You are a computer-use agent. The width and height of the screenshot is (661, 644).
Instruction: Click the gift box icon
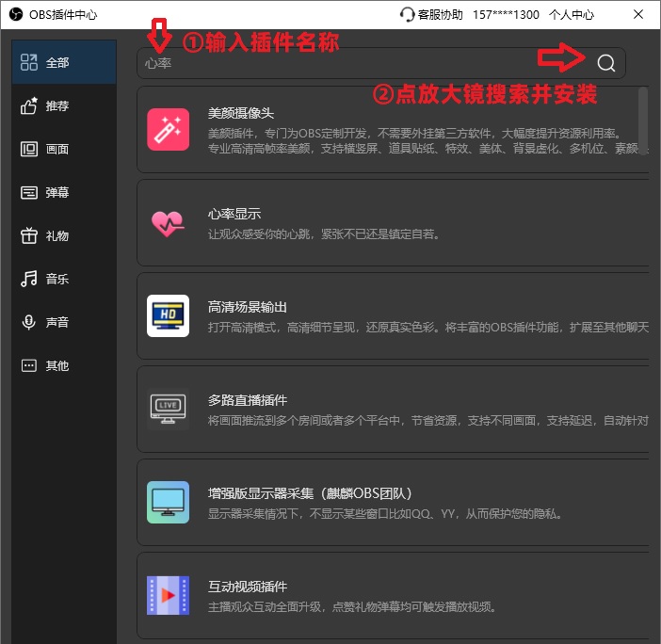(x=28, y=235)
